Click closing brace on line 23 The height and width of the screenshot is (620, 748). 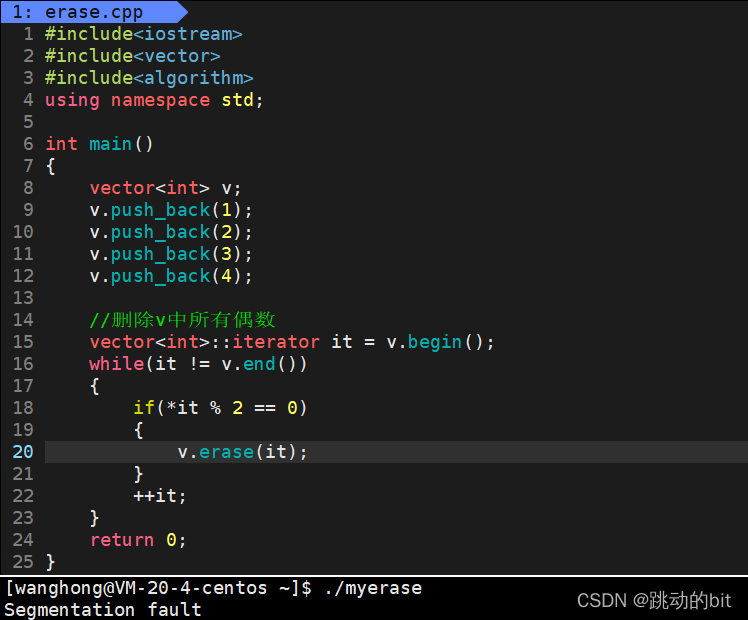tap(94, 518)
